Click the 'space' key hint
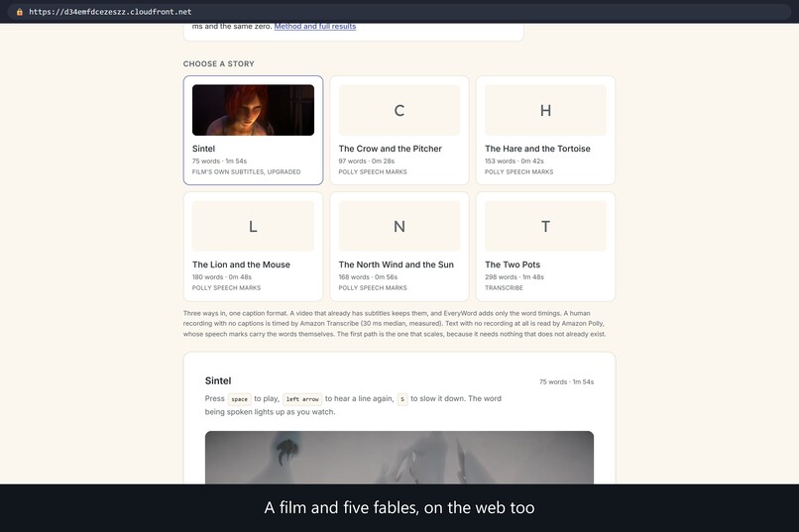The image size is (799, 532). click(x=239, y=399)
